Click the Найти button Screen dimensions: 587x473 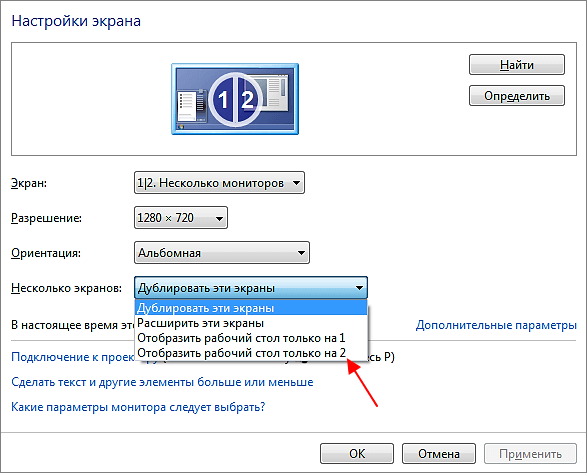[x=517, y=65]
